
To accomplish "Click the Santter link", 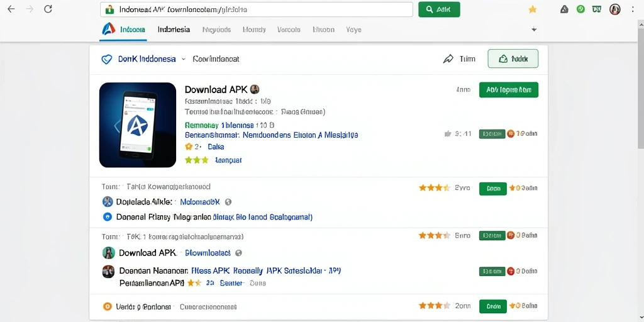I will click(x=232, y=283).
